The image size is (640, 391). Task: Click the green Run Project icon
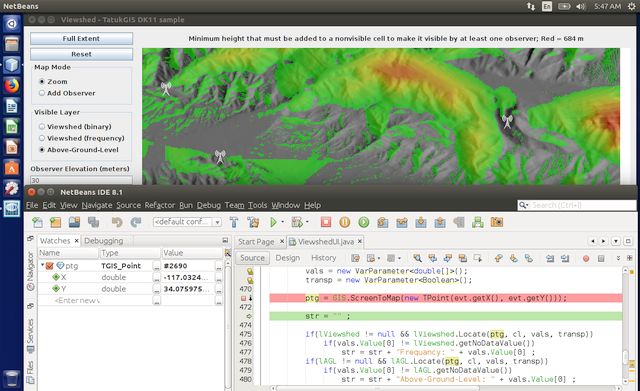(273, 222)
